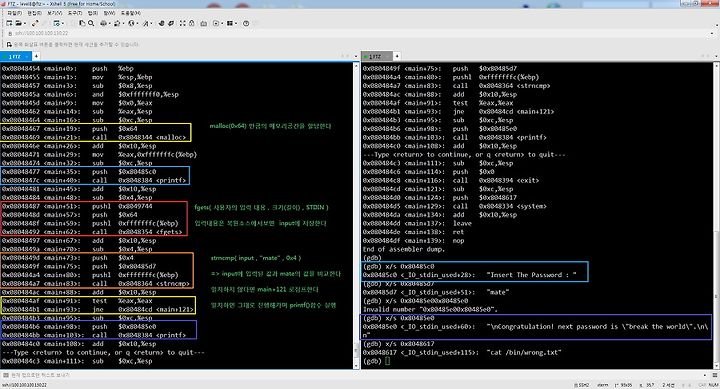
Task: Click the quick-command bar add arrow icon
Action: (x=9, y=45)
